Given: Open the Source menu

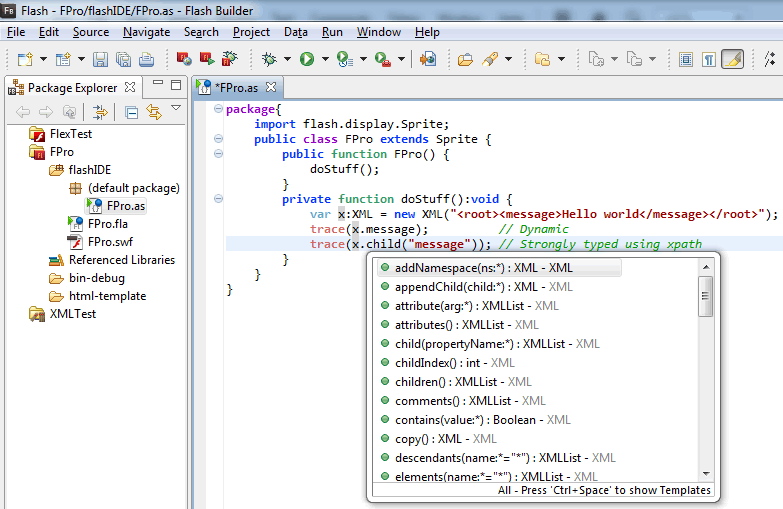Looking at the screenshot, I should click(91, 32).
